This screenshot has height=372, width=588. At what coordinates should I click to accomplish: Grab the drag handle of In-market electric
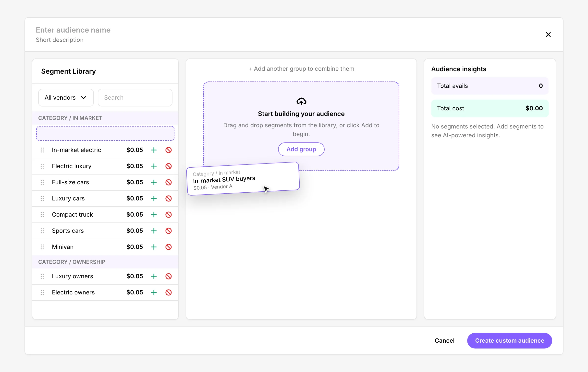42,150
